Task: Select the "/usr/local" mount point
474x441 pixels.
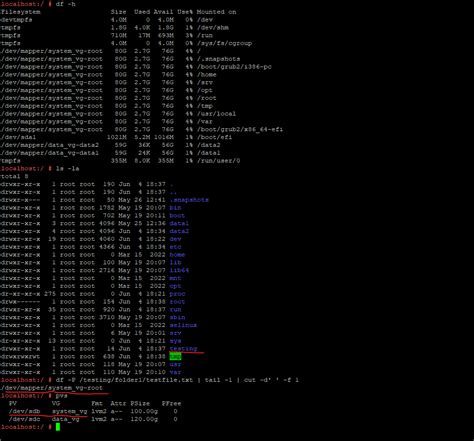Action: (216, 114)
